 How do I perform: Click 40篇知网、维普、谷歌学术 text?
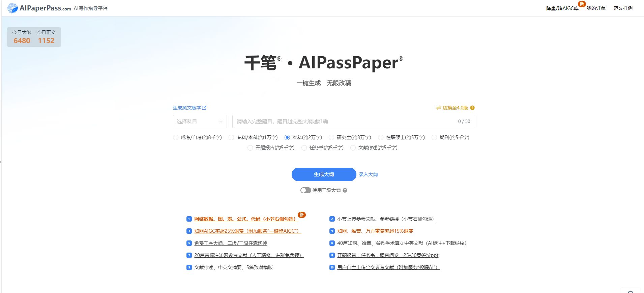(x=402, y=243)
